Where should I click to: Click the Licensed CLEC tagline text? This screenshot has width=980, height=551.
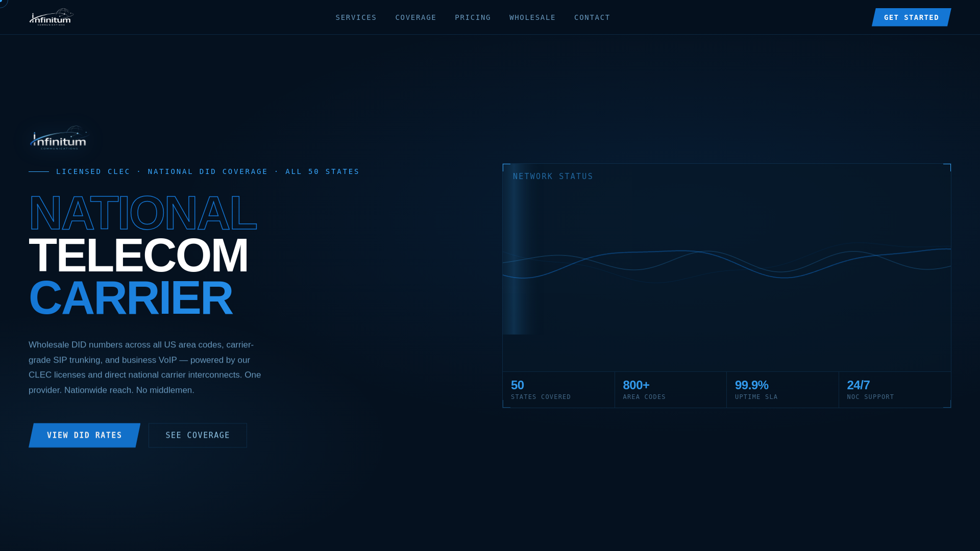click(x=207, y=171)
